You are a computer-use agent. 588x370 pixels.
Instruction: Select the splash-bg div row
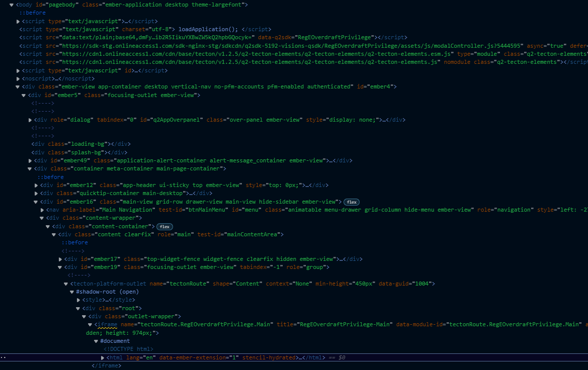pos(79,152)
